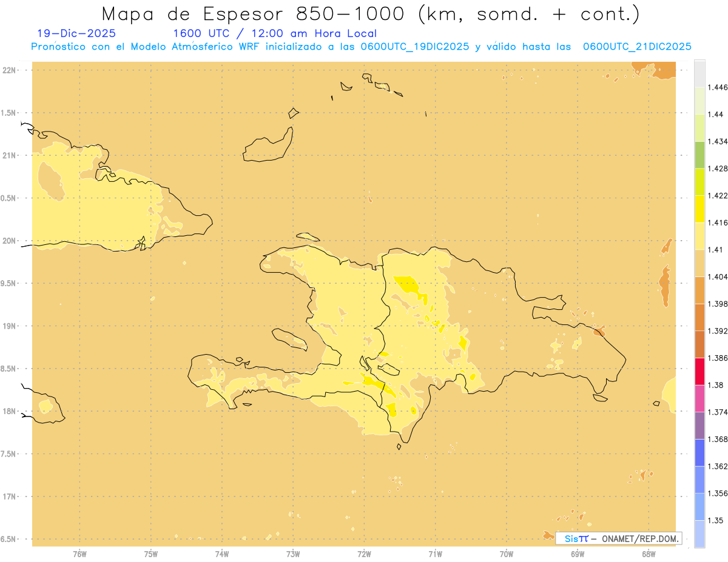Click the longitude label '71W'
Image resolution: width=728 pixels, height=562 pixels.
click(435, 554)
